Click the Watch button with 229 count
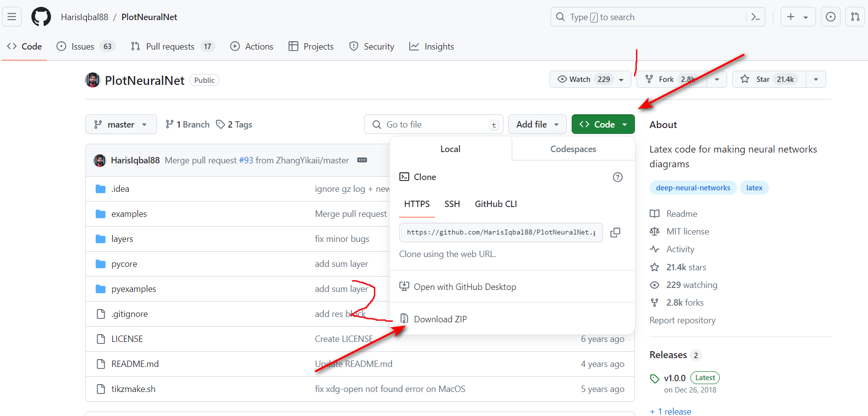Image resolution: width=868 pixels, height=416 pixels. pyautogui.click(x=590, y=79)
